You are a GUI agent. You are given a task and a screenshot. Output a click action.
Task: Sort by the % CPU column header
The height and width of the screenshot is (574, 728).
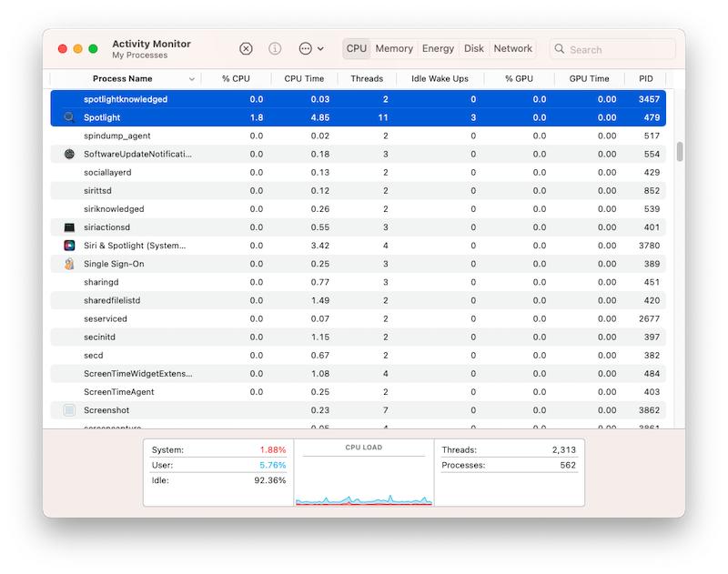pyautogui.click(x=236, y=79)
